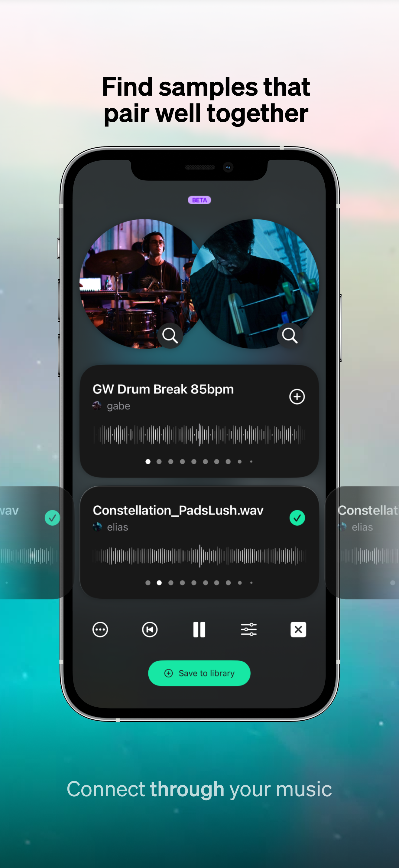Open the drummer's circular profile photo
Viewport: 399px width, 868px height.
[x=141, y=284]
